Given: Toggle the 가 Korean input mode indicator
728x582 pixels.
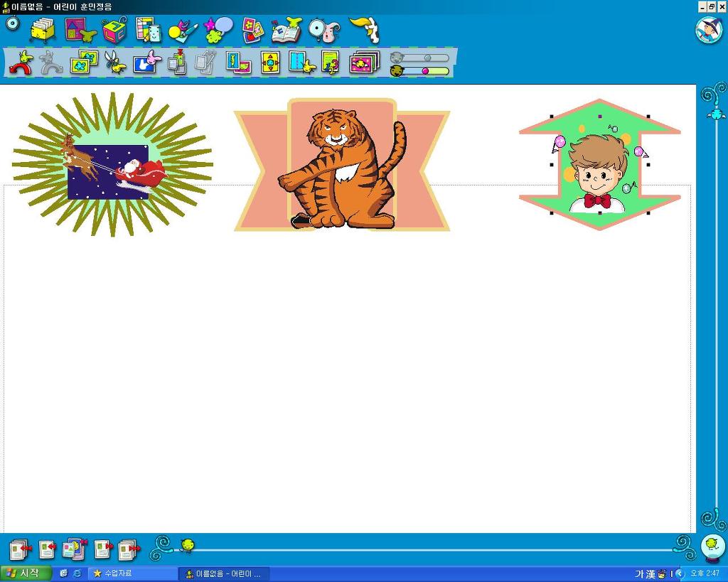Looking at the screenshot, I should (x=639, y=574).
